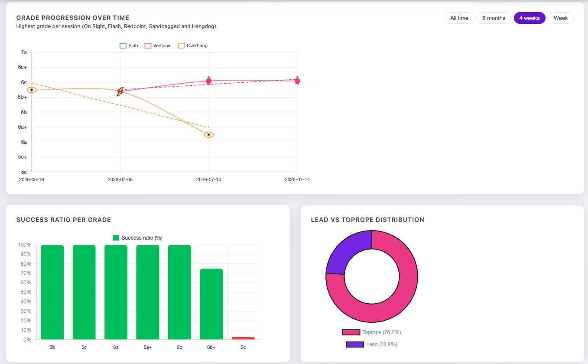Click the 2026-07-08 date axis label
The width and height of the screenshot is (588, 364).
coord(120,179)
